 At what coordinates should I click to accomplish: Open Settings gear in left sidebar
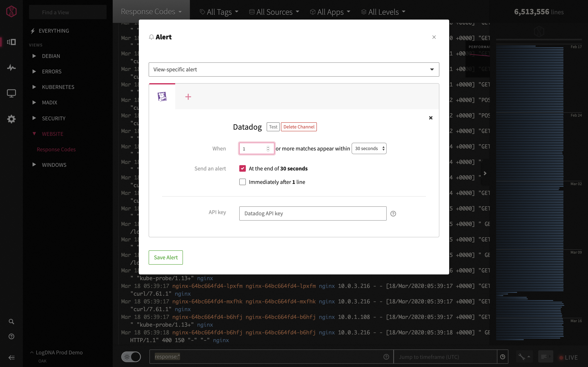tap(11, 119)
